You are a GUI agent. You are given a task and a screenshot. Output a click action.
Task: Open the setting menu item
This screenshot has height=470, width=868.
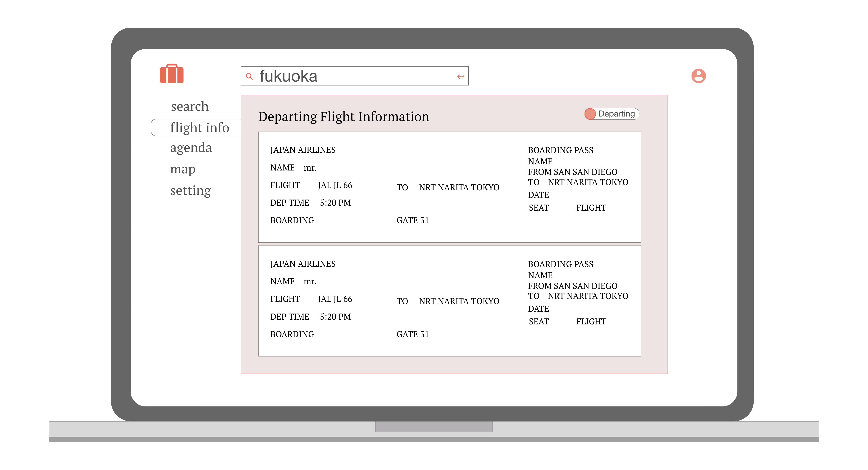tap(190, 191)
